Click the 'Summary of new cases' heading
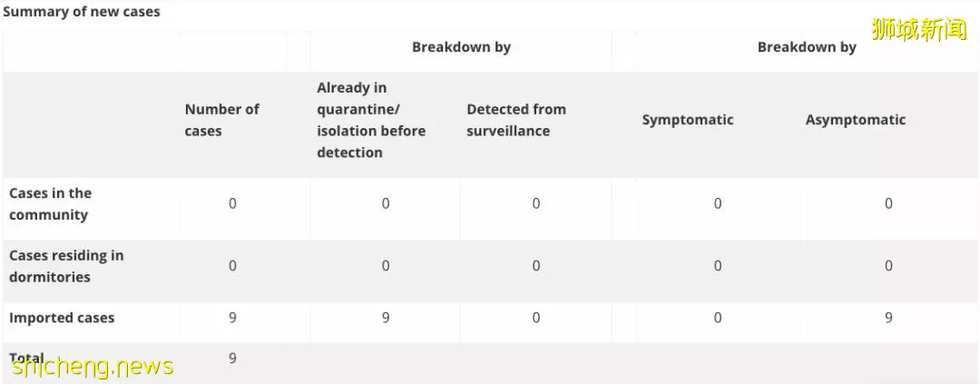This screenshot has width=980, height=384. click(x=82, y=12)
